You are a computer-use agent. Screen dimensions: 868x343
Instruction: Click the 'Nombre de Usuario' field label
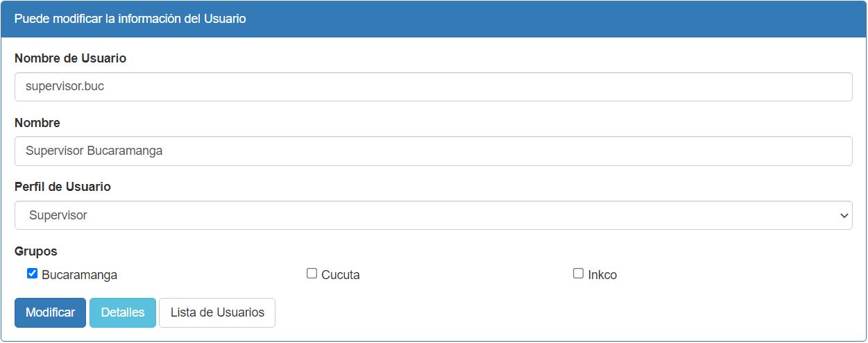point(70,58)
